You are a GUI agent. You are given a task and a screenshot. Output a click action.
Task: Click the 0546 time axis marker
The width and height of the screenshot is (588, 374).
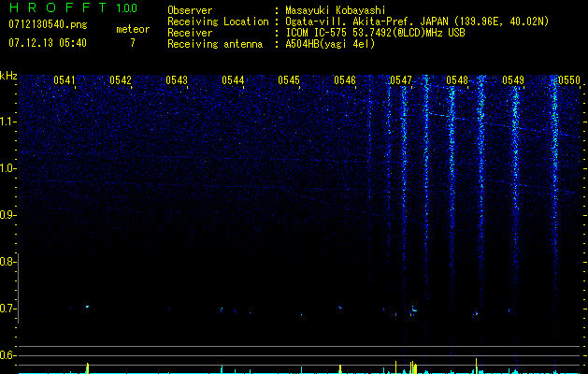(345, 80)
